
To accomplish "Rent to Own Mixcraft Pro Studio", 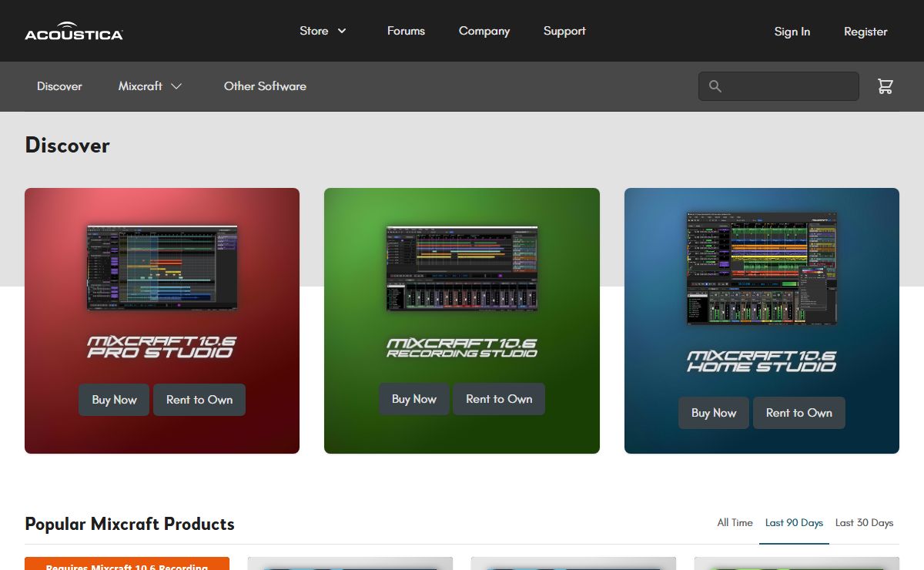I will [x=199, y=400].
